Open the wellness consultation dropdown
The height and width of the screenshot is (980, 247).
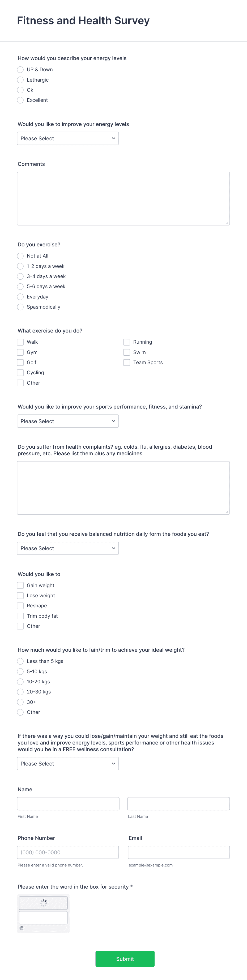68,764
